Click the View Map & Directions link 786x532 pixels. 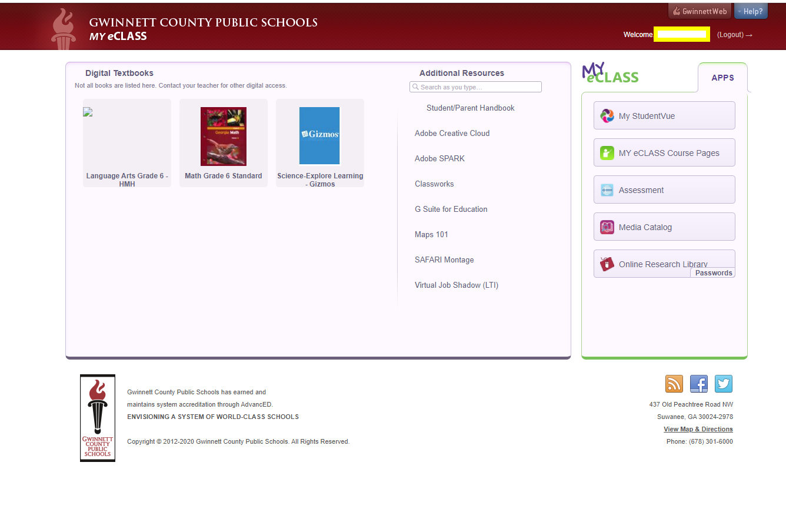pos(698,429)
